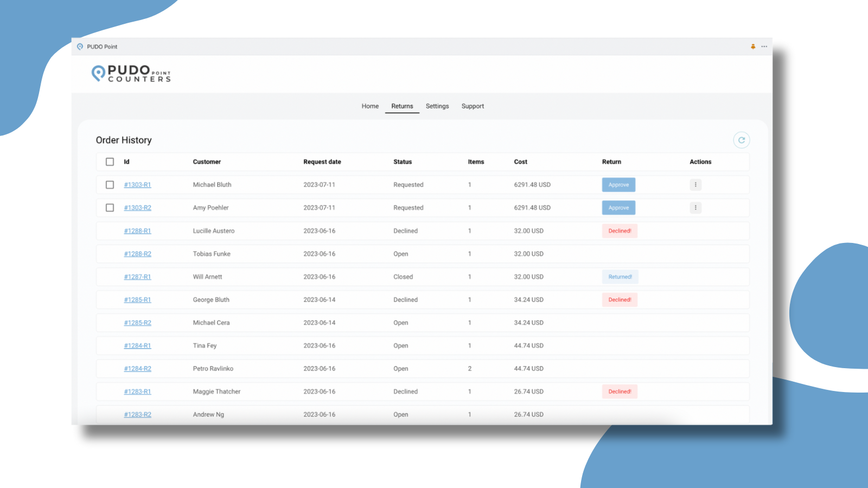The image size is (868, 488).
Task: Click the Request date column header
Action: click(322, 162)
